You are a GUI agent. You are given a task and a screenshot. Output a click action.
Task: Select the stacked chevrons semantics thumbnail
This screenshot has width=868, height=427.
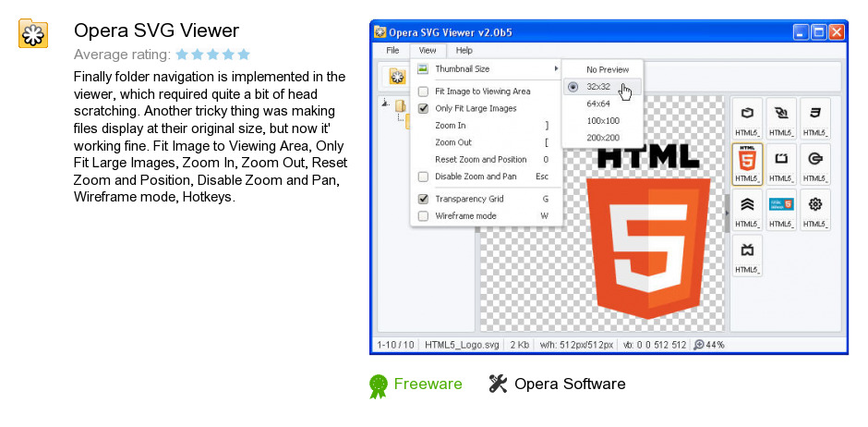(747, 210)
